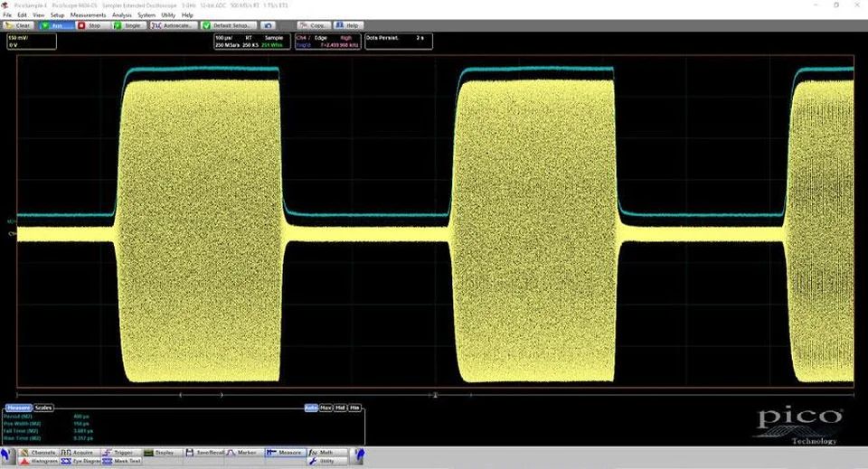This screenshot has height=469, width=868.
Task: Click the horizontal position scrollbar below the graph
Action: coord(434,395)
